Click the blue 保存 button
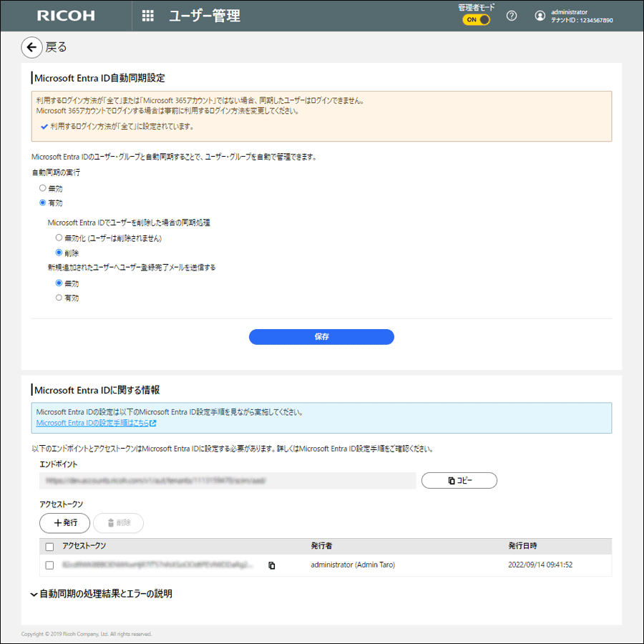 (x=321, y=337)
